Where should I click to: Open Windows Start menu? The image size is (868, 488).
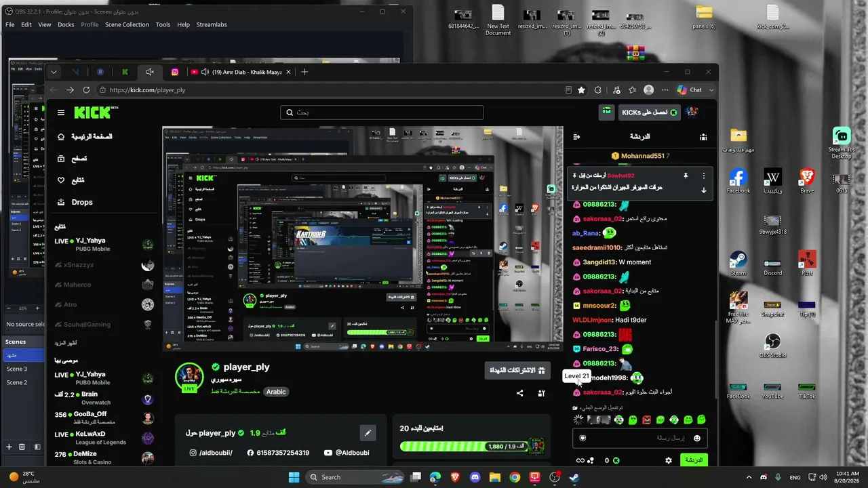[294, 477]
